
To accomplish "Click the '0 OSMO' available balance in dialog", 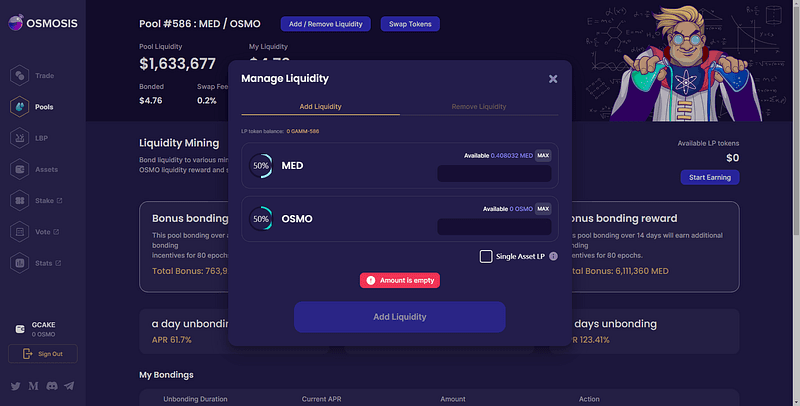I will [521, 209].
